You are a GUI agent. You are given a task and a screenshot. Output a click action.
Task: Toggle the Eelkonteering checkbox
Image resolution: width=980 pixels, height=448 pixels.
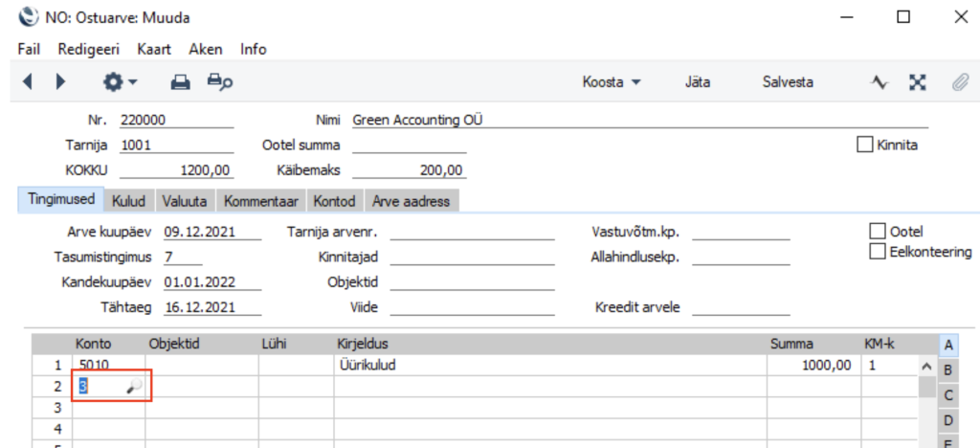click(x=876, y=252)
